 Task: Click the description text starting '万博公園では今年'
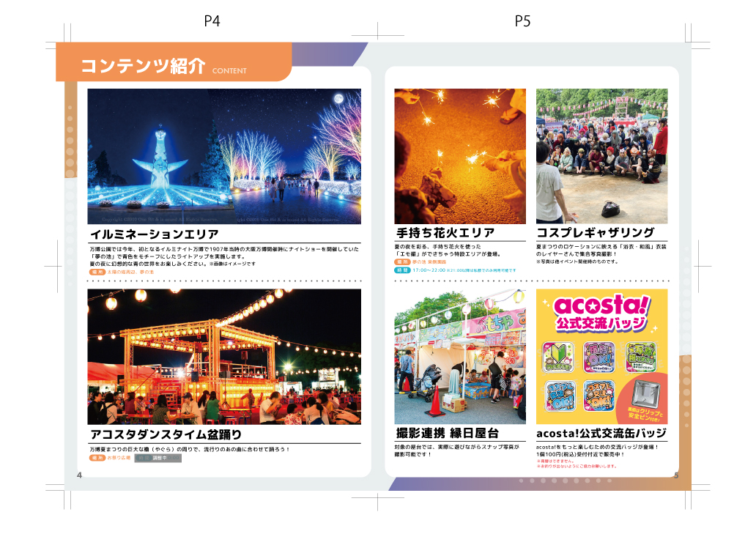pos(224,249)
